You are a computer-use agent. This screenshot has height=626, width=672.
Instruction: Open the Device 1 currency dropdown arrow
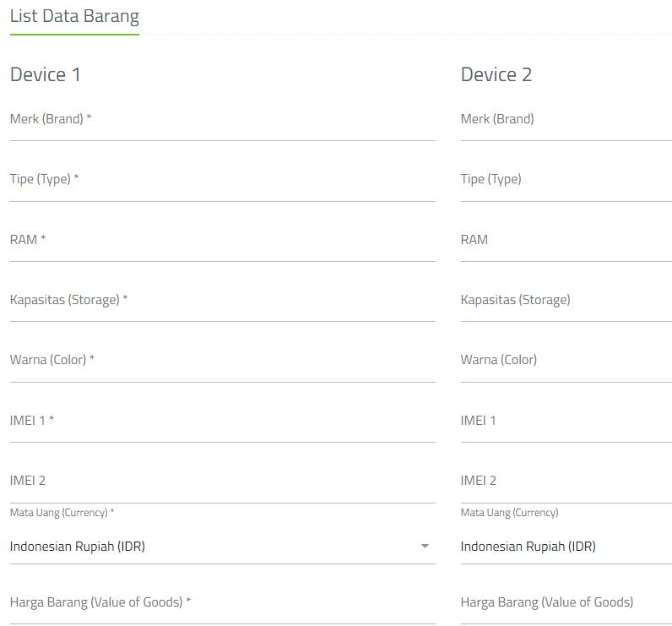[x=425, y=547]
